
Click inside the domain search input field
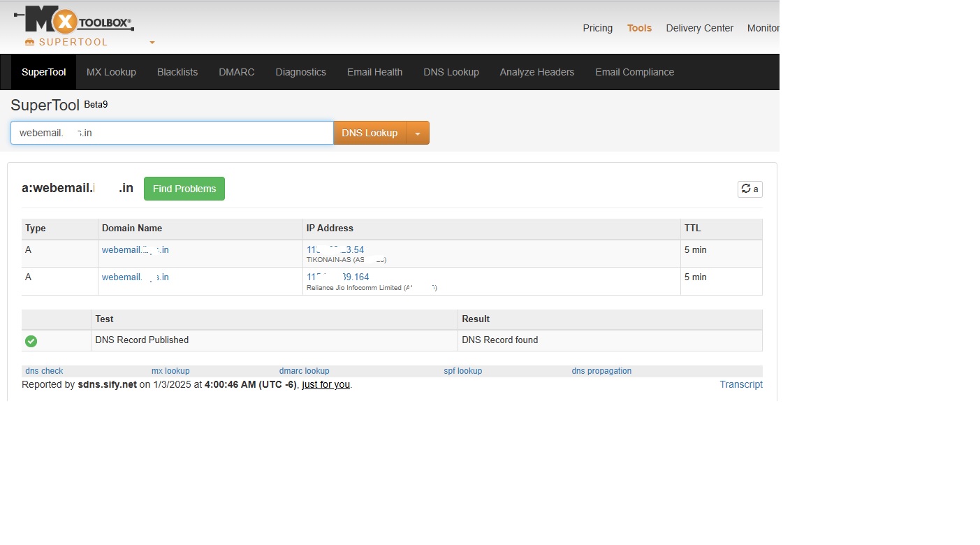click(x=171, y=133)
